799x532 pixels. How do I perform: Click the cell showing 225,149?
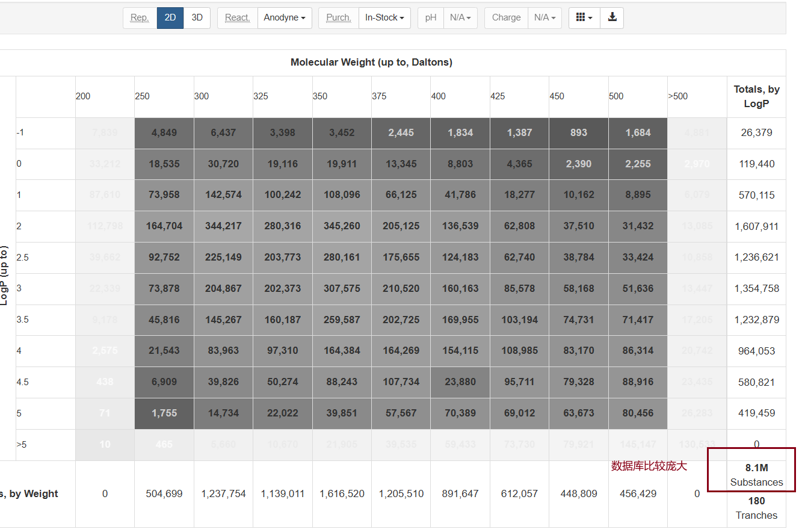click(223, 258)
